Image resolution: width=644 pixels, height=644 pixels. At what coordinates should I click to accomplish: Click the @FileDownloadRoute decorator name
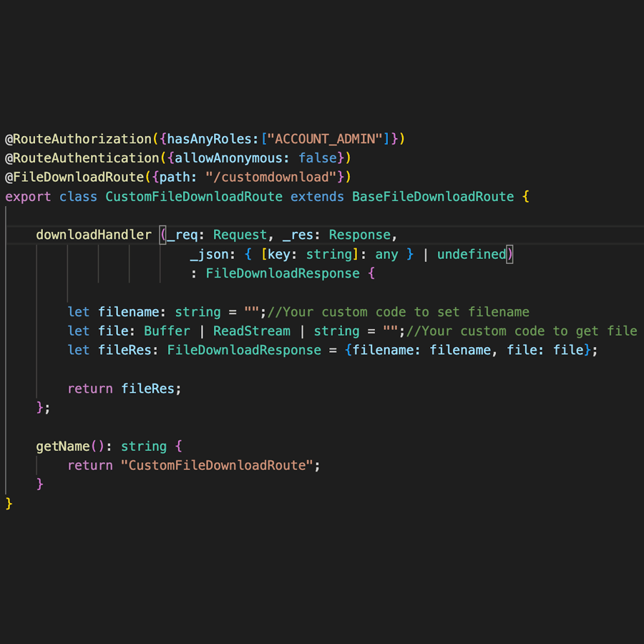[74, 177]
